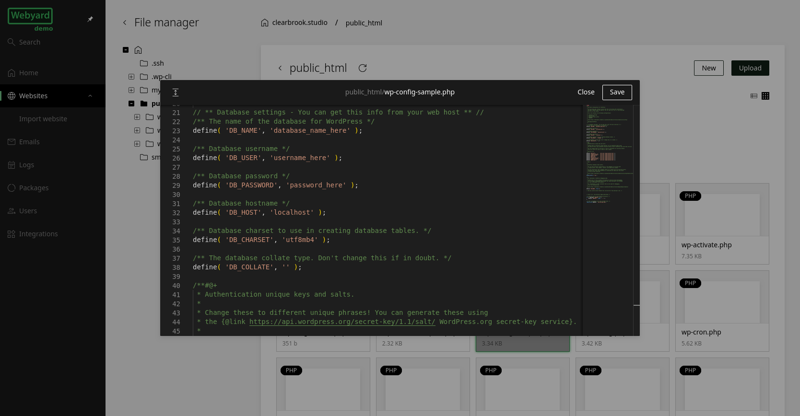Click public_html in the breadcrumb
This screenshot has height=416, width=800.
[364, 23]
